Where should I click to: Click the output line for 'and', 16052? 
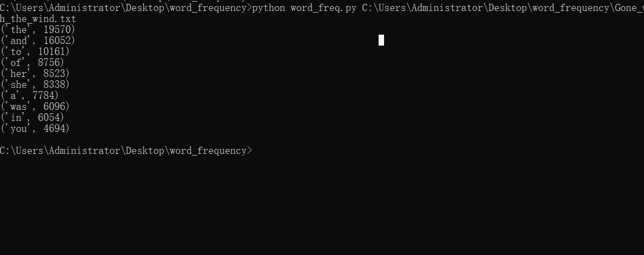pos(38,41)
